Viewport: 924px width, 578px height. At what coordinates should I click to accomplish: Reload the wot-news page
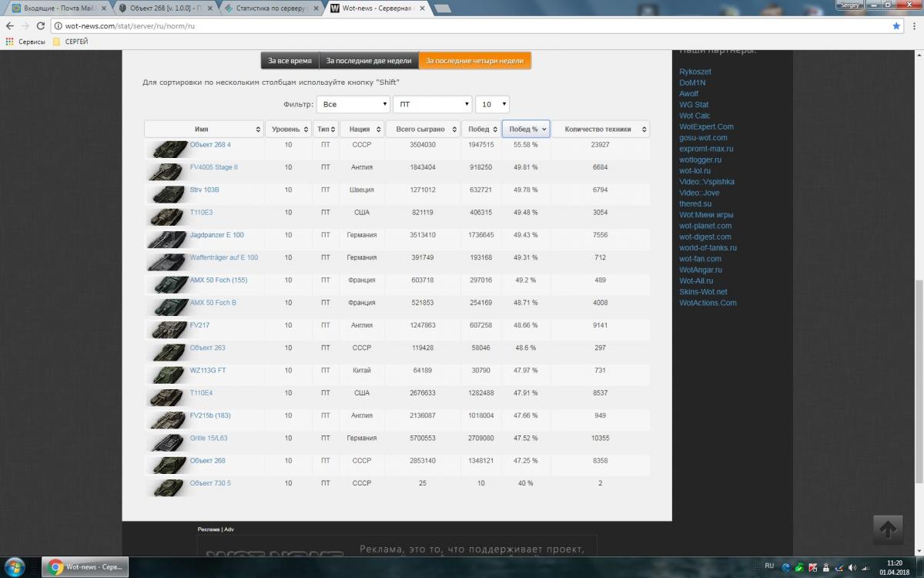[40, 25]
